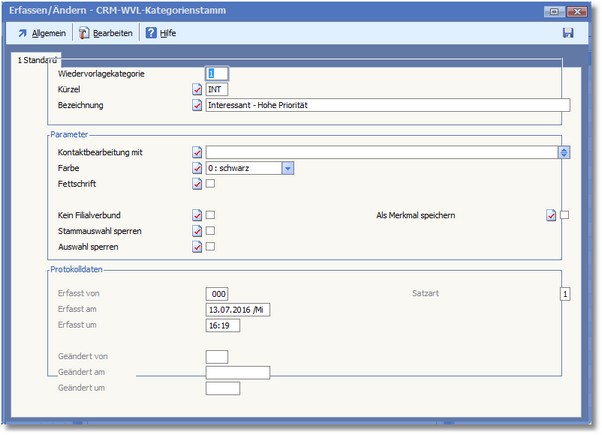Screen dimensions: 602x435
Task: Click the edit-mark icon beside Als Merkmal speichern
Action: tap(551, 215)
